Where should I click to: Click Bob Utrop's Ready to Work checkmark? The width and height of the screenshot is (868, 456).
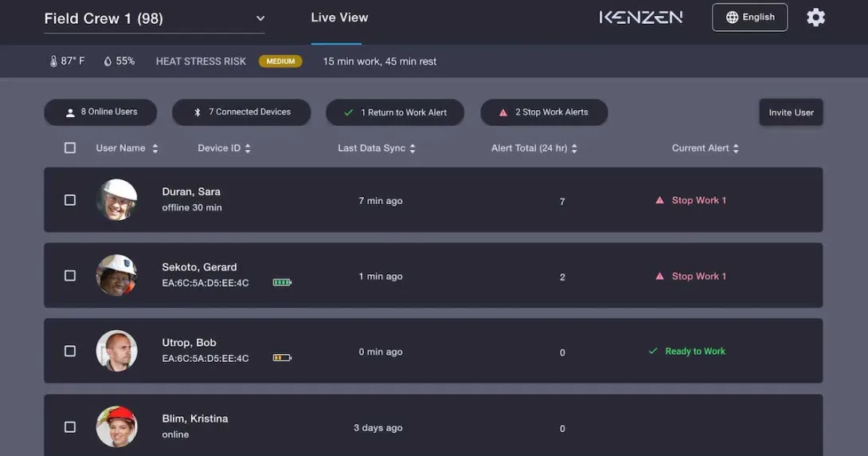pos(653,352)
